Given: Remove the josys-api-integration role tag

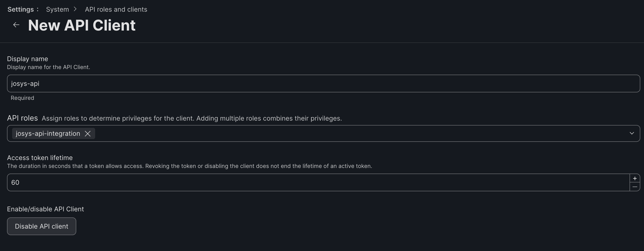Looking at the screenshot, I should 87,134.
